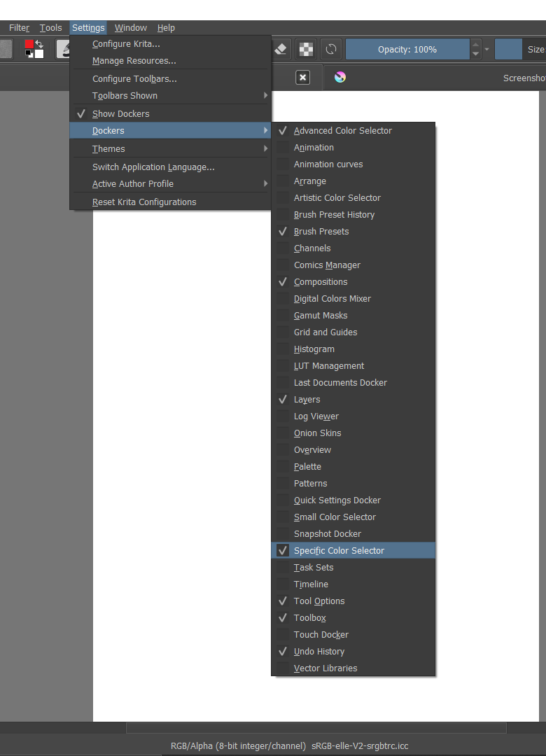Uncheck the Compositions docker
The height and width of the screenshot is (756, 546).
[353, 282]
